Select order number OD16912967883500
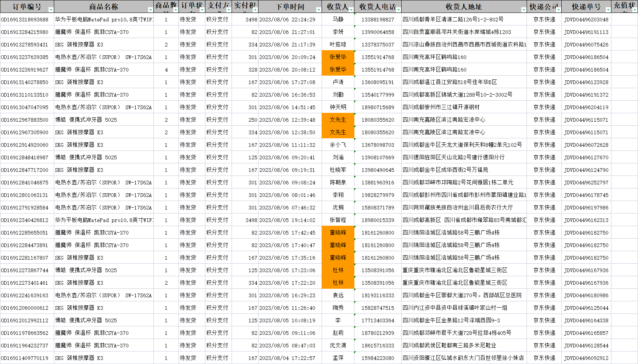 (x=25, y=120)
